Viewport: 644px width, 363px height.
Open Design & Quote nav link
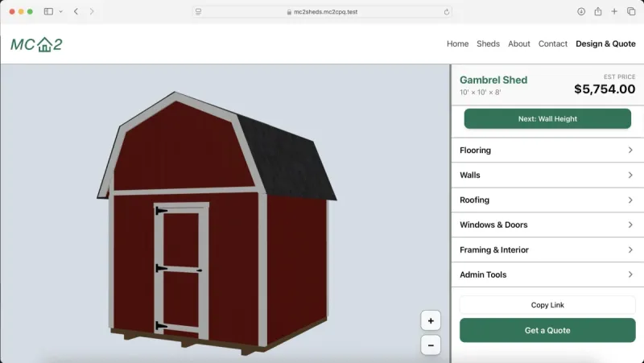[x=605, y=44]
